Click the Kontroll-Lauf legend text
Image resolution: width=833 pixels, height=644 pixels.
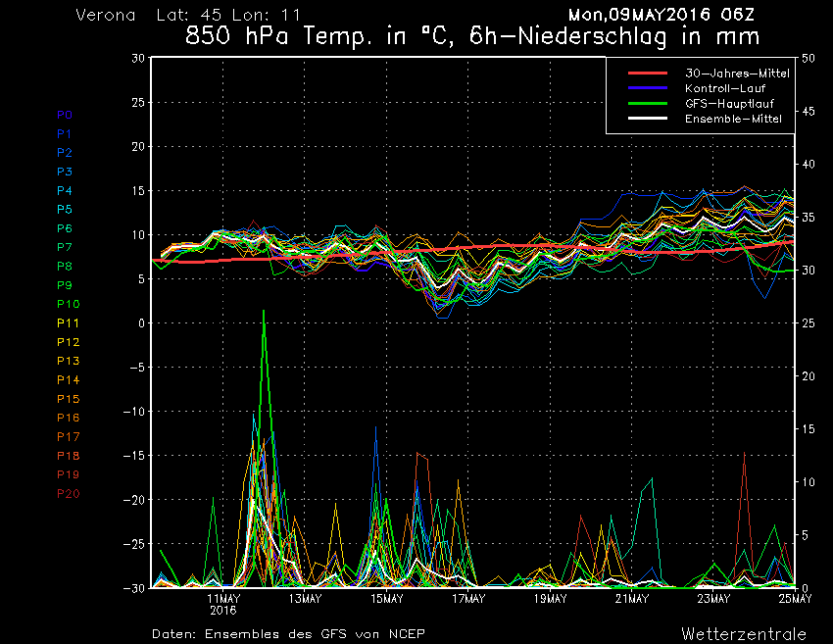click(725, 88)
